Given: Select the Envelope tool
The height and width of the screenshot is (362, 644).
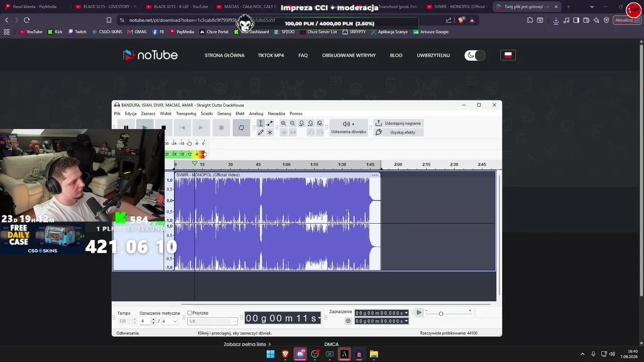Looking at the screenshot, I should tap(270, 123).
